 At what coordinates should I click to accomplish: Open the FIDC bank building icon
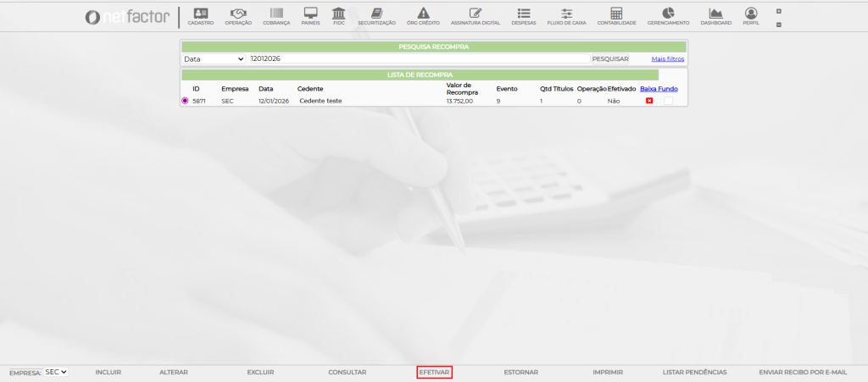338,14
